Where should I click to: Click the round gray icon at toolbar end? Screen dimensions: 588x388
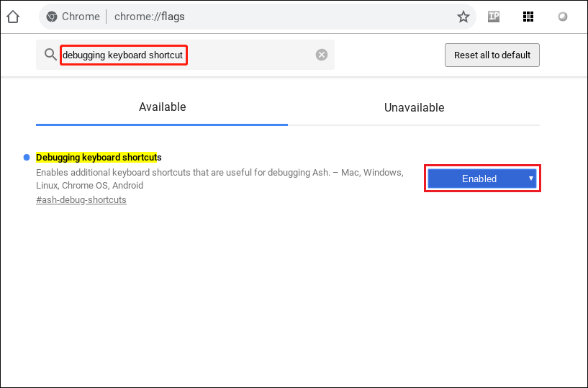[x=563, y=17]
